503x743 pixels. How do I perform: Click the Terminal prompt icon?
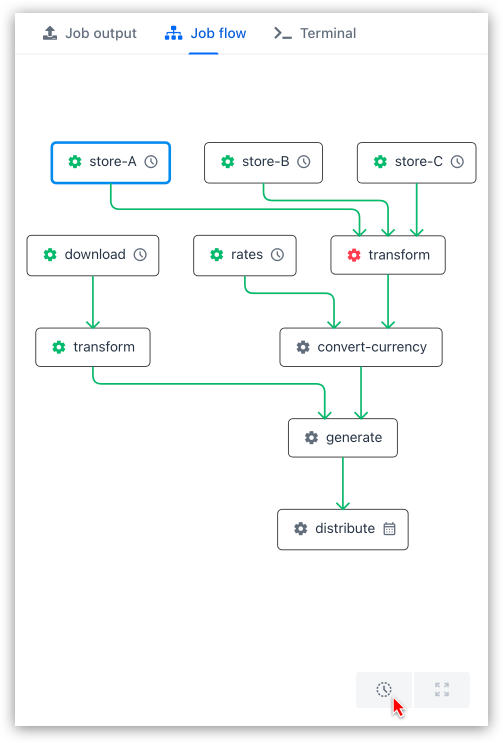pyautogui.click(x=283, y=33)
